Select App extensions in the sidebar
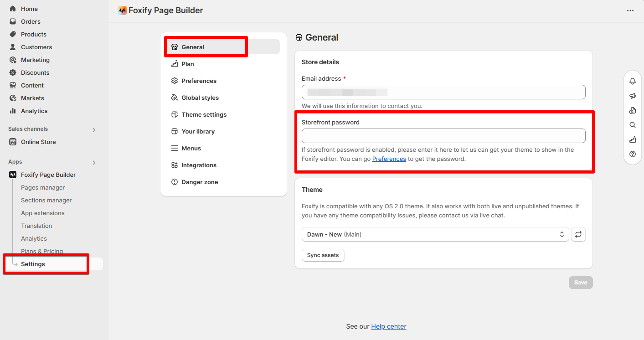 pyautogui.click(x=43, y=213)
